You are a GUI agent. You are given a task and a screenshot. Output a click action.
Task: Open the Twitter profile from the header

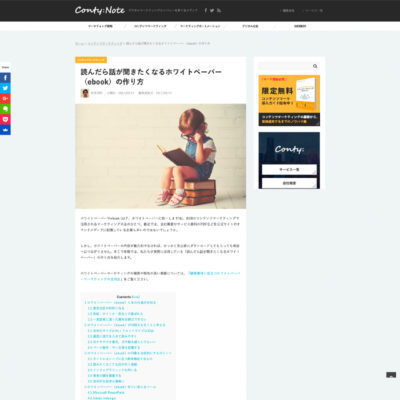(x=212, y=10)
